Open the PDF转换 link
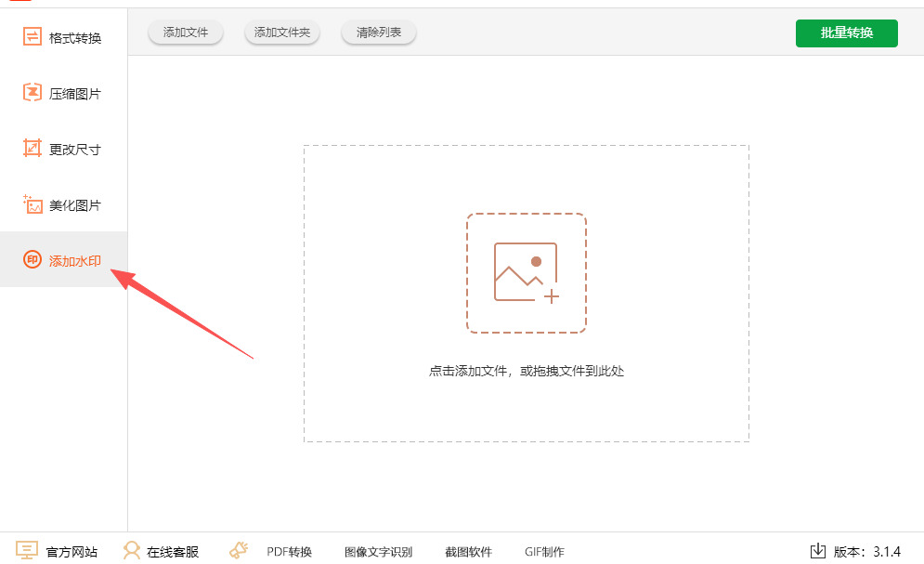Viewport: 924px width, 564px height. coord(290,552)
